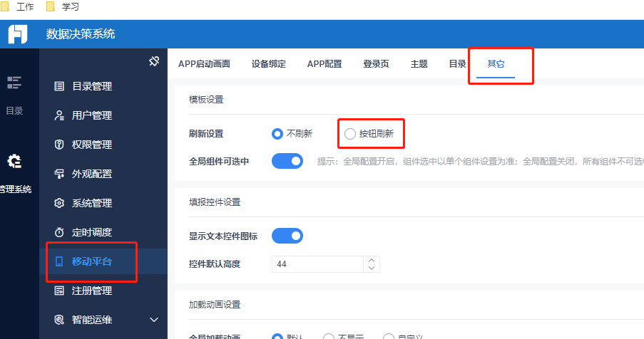Click the 系统管理 gear icon
The width and height of the screenshot is (644, 339).
click(59, 203)
